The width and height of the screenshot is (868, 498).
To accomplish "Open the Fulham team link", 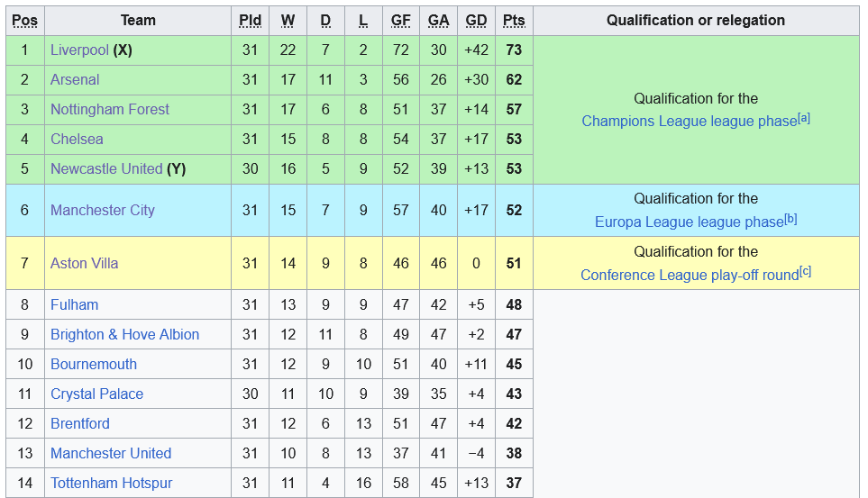I will tap(74, 305).
